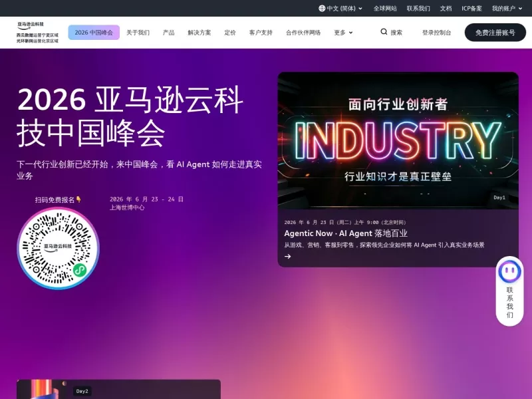Click the 登录控制台 link
Screen dimensions: 532x399
click(x=437, y=33)
